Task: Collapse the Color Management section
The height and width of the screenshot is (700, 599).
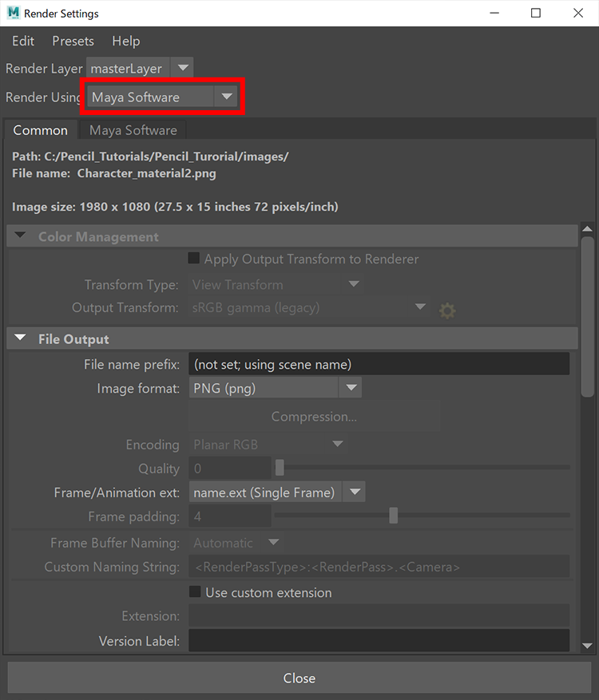Action: pos(20,237)
